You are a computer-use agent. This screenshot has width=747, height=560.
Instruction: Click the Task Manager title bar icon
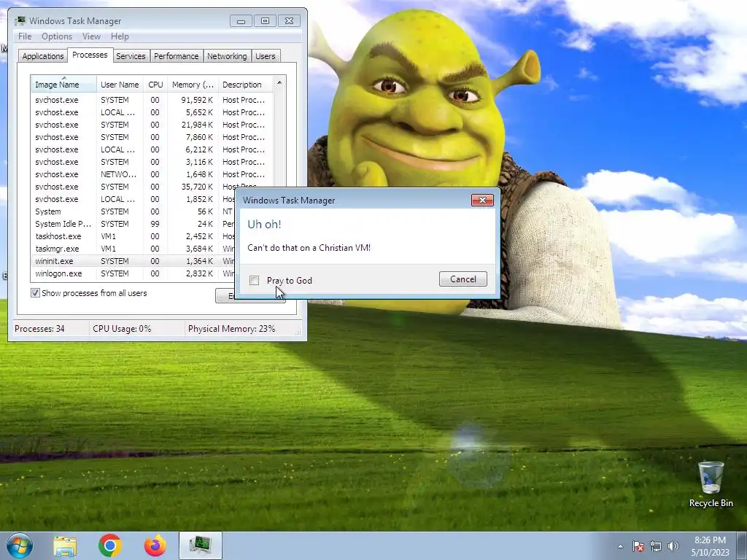point(20,21)
